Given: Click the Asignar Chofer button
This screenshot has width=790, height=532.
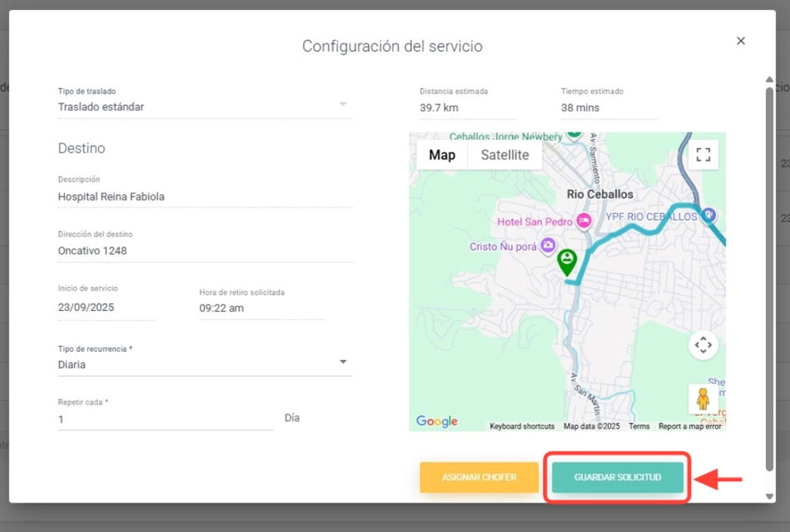Looking at the screenshot, I should (479, 477).
